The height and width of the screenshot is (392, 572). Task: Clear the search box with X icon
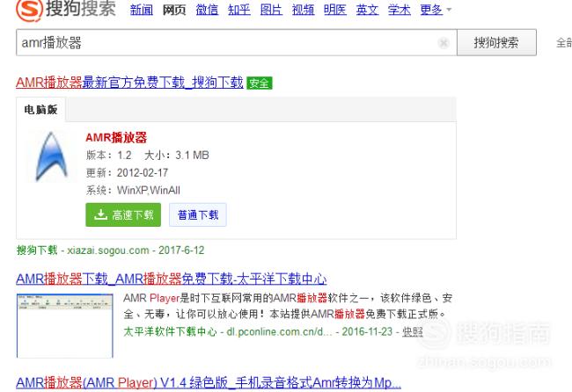tap(444, 43)
